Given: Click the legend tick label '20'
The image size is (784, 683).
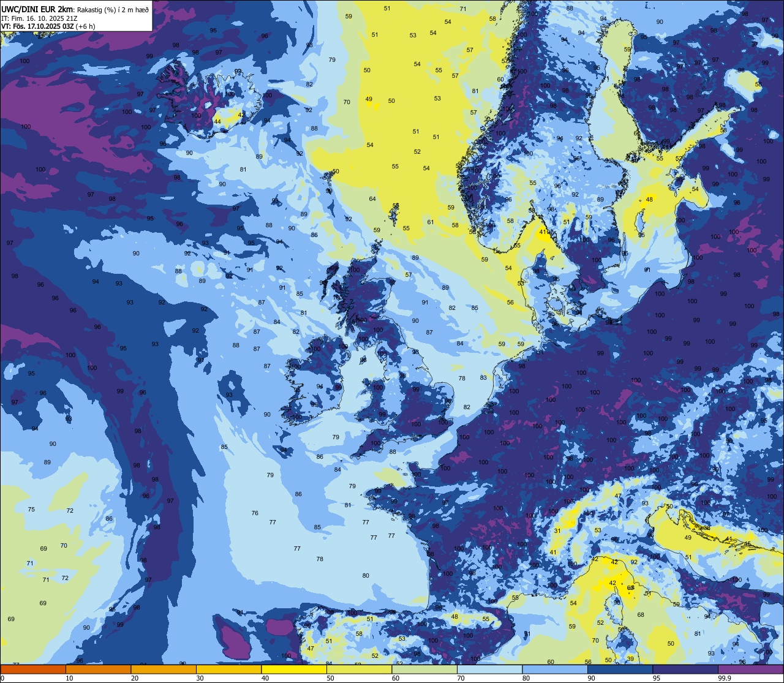Looking at the screenshot, I should point(135,678).
